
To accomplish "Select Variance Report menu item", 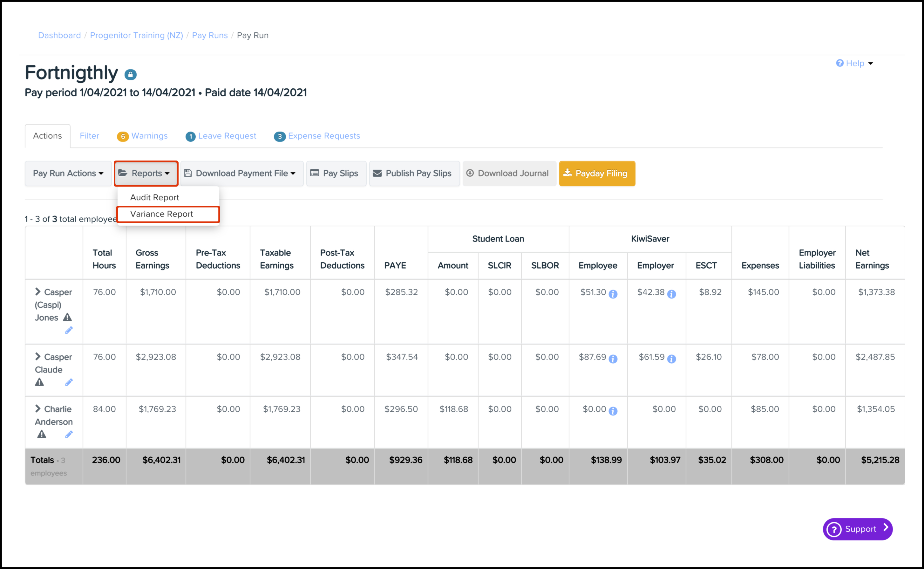I will 162,214.
